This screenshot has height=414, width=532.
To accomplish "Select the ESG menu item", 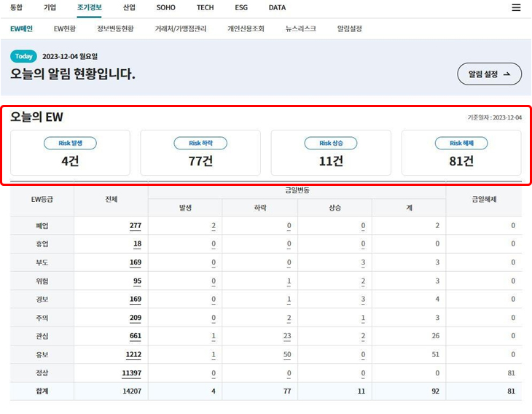I will click(x=241, y=7).
